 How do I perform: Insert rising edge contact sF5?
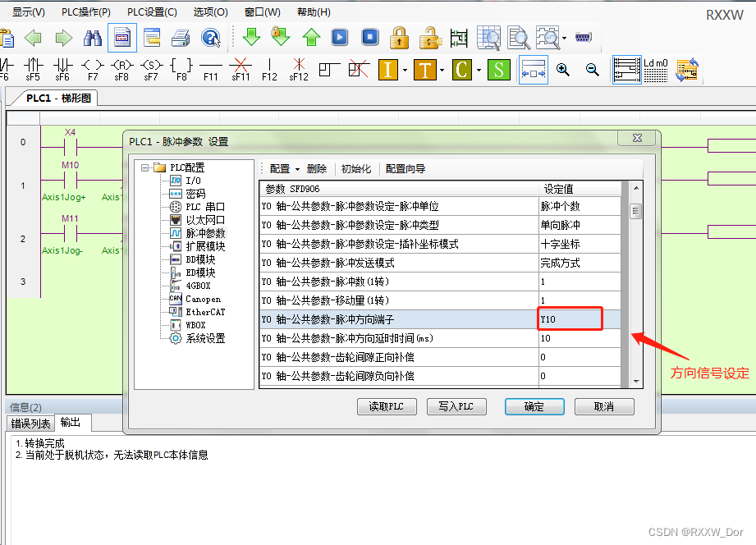[x=34, y=69]
